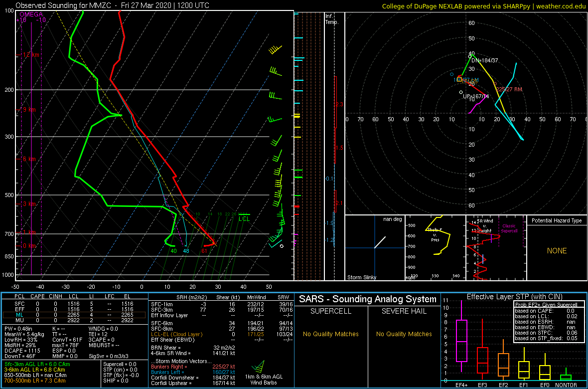Click the Prob EF2+ Given Supercell header
The width and height of the screenshot is (588, 389).
point(547,305)
